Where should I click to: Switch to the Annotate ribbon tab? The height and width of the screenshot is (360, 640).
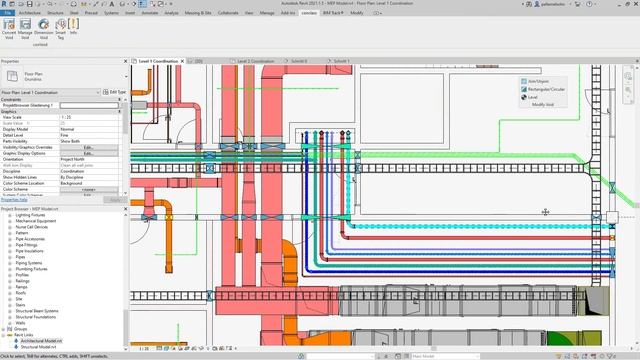pos(149,13)
